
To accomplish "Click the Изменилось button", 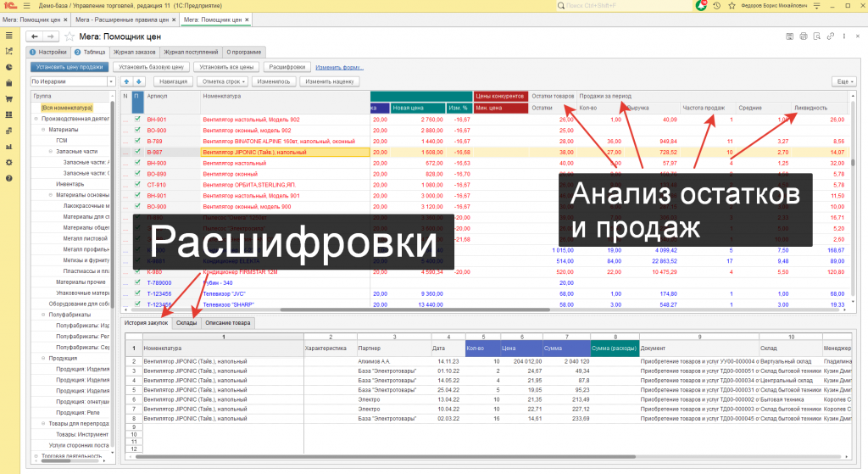I will (x=274, y=81).
